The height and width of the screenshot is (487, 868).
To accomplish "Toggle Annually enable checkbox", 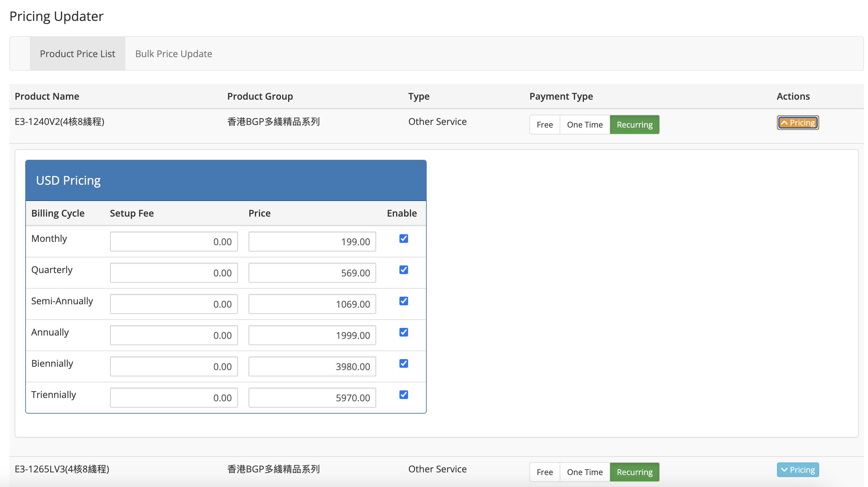I will 403,332.
